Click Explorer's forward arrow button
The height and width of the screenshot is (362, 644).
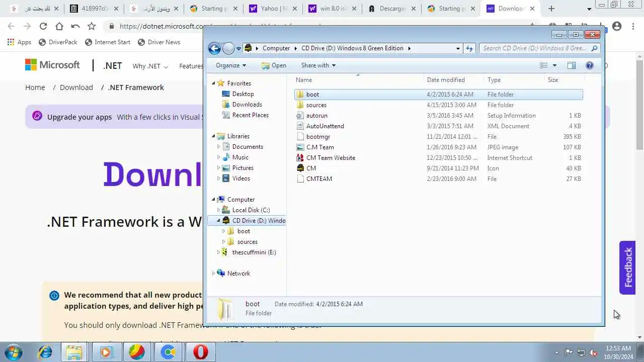point(228,48)
